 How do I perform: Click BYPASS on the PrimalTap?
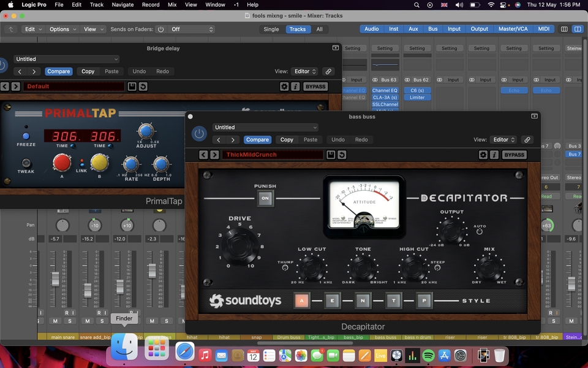(315, 86)
